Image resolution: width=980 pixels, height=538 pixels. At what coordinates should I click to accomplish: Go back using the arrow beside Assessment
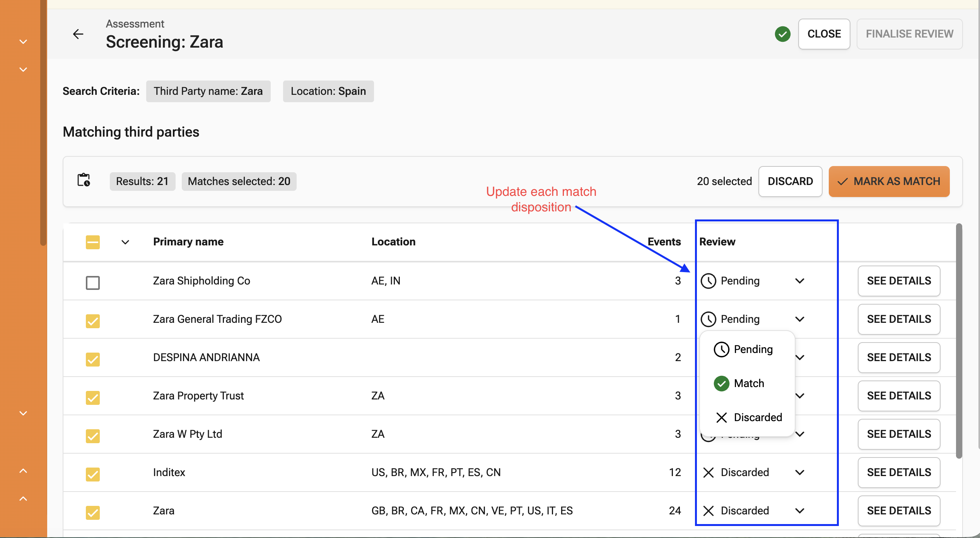78,34
